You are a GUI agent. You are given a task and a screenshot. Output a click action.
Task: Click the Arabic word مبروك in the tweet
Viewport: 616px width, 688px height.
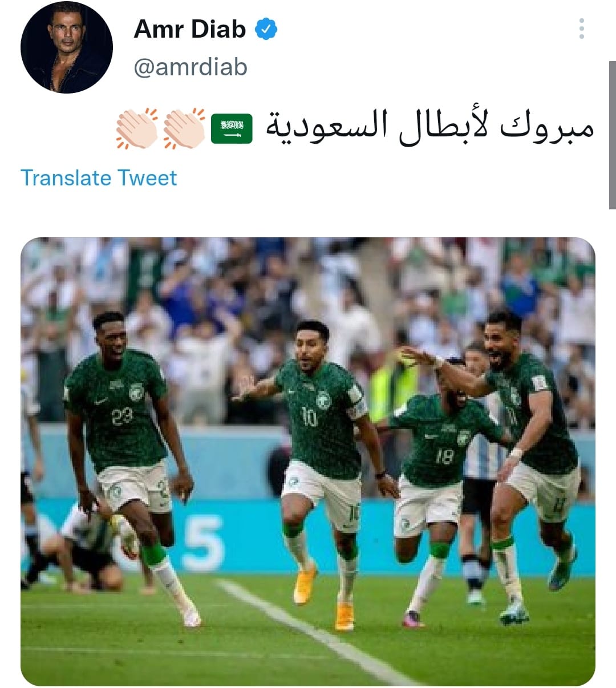point(548,128)
